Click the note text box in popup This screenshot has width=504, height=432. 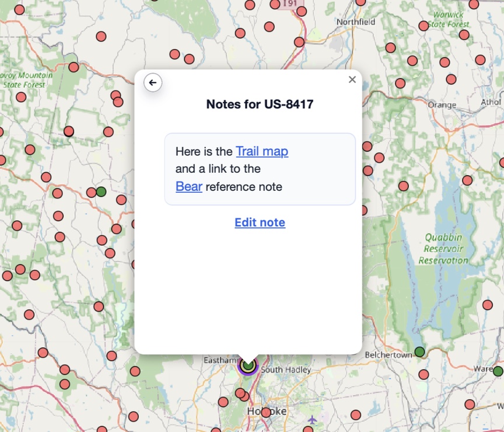pos(260,169)
